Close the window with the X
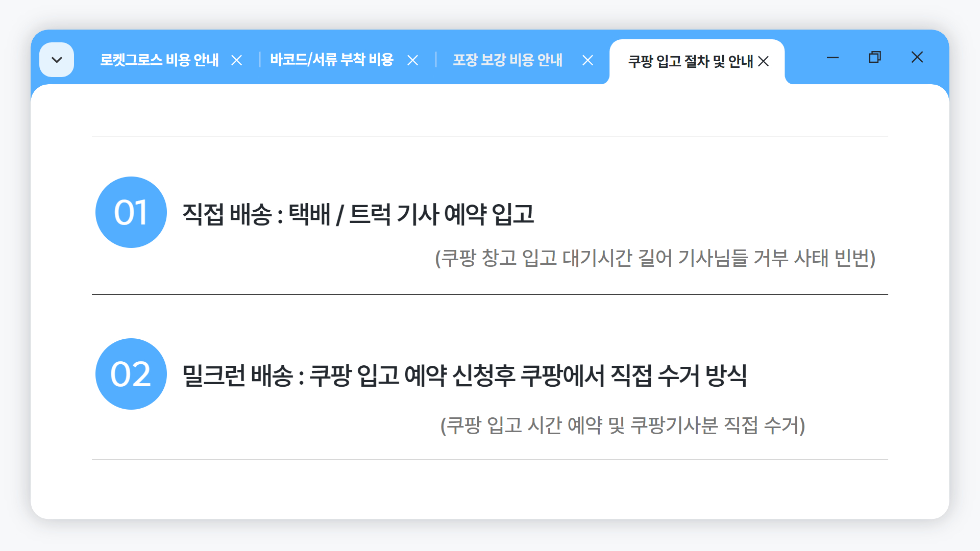The height and width of the screenshot is (551, 980). pyautogui.click(x=917, y=57)
